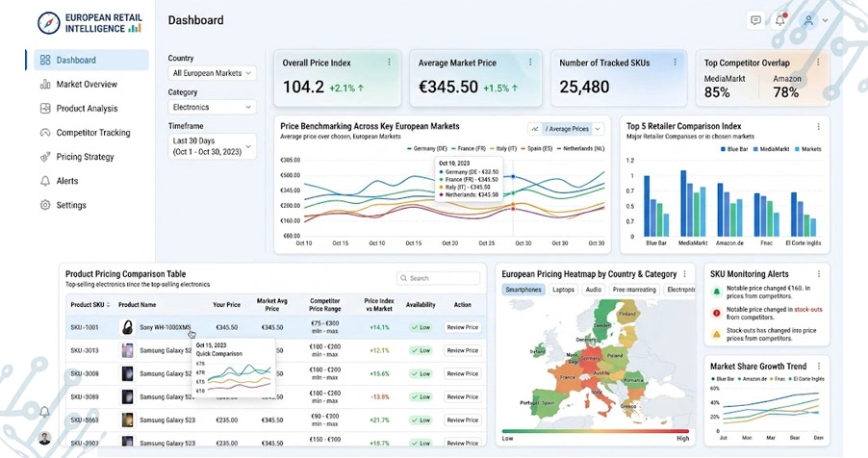Toggle France (FR) legend series
Viewport: 868px width, 458px height.
tap(469, 148)
